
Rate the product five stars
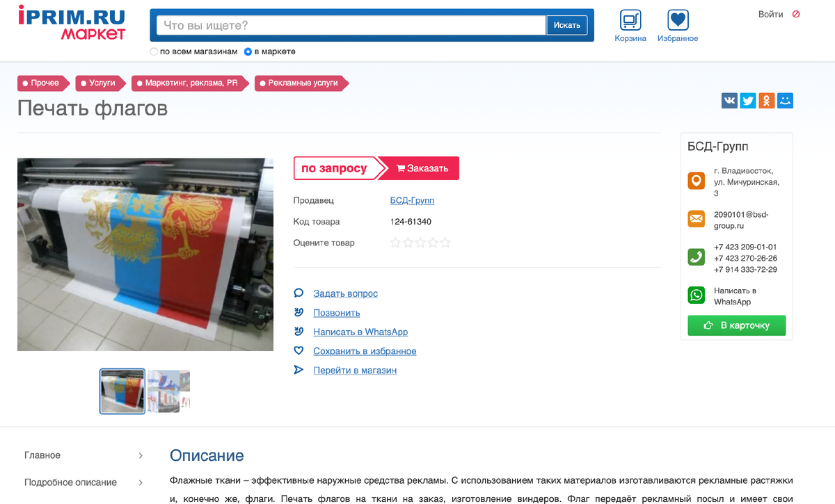445,243
